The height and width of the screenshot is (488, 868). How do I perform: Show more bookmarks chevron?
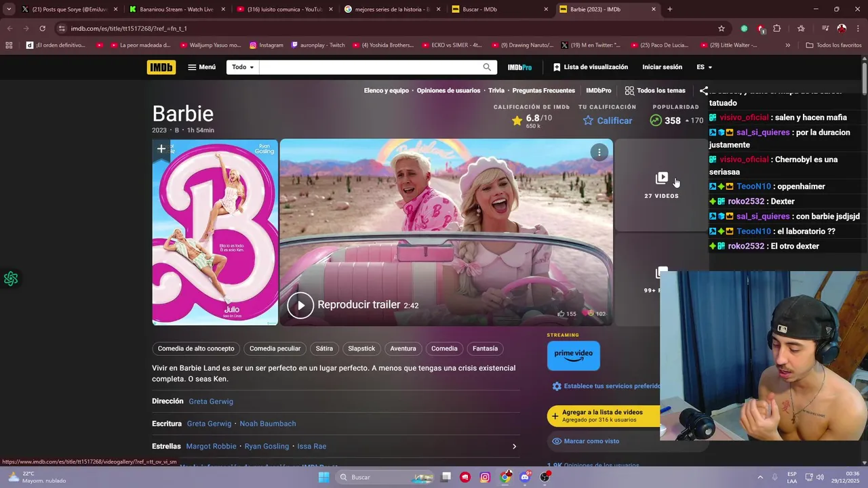click(788, 45)
